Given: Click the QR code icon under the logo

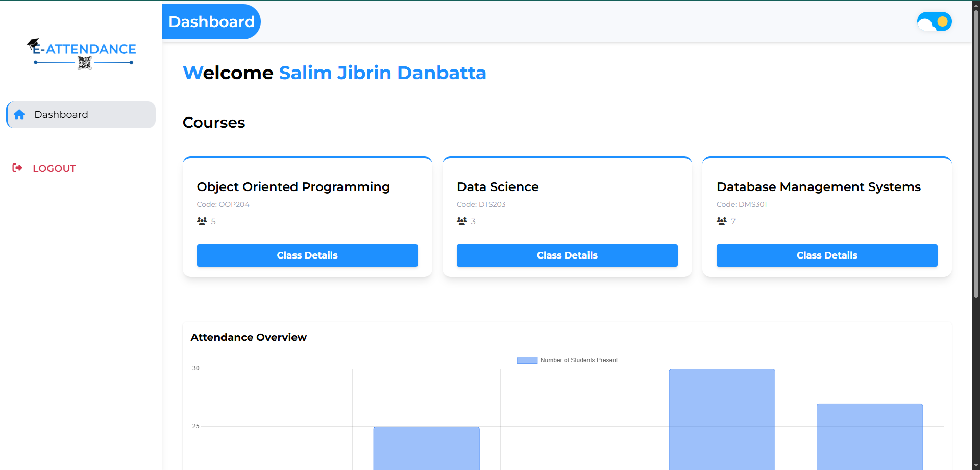Looking at the screenshot, I should 84,63.
